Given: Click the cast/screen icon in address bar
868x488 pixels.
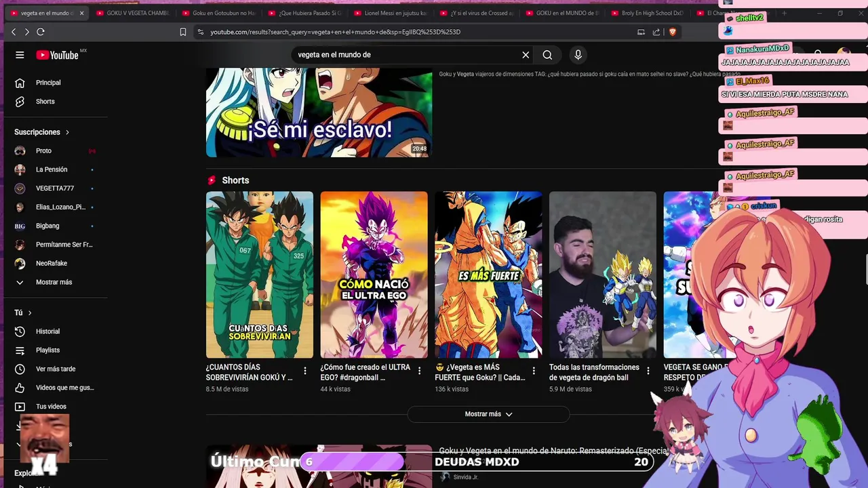Looking at the screenshot, I should pyautogui.click(x=641, y=32).
